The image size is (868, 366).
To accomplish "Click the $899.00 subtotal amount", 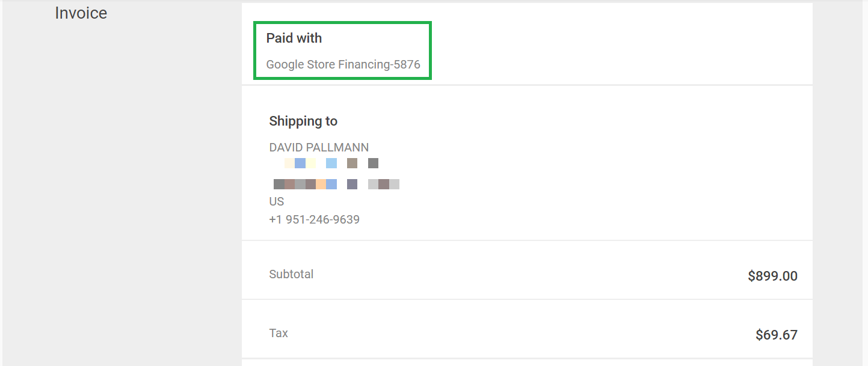I will click(x=772, y=276).
